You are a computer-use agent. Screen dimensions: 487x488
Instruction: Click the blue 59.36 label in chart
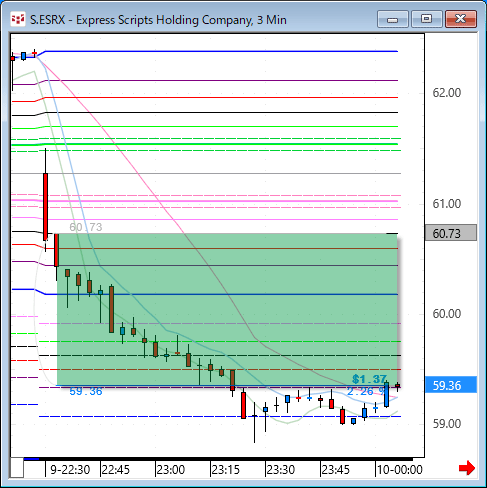86,391
